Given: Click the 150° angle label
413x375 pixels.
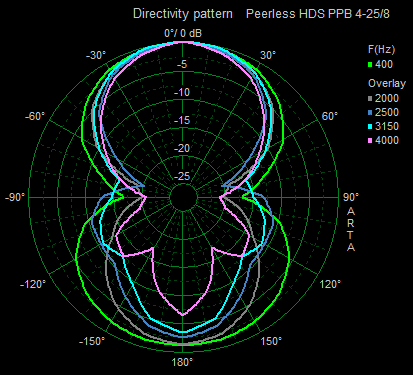Looking at the screenshot, I should 271,342.
